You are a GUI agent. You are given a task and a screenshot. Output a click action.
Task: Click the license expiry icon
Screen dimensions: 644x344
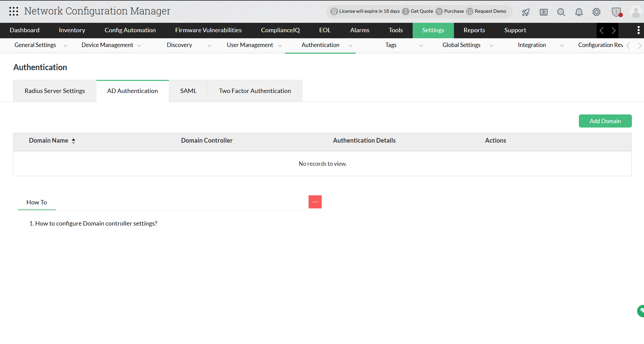[x=334, y=11]
